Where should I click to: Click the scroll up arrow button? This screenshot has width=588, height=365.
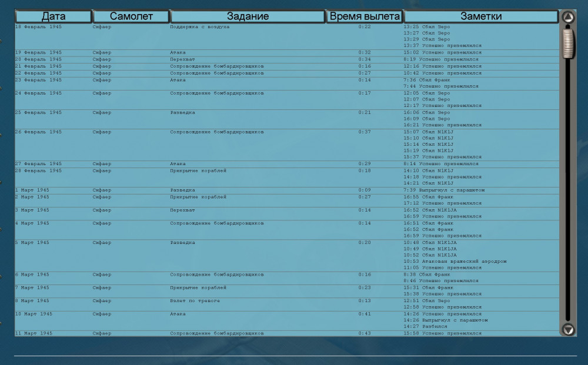568,17
